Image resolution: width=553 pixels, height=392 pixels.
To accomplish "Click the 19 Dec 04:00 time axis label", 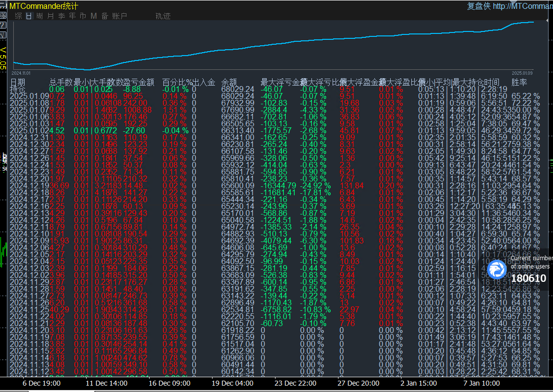I will [x=232, y=383].
